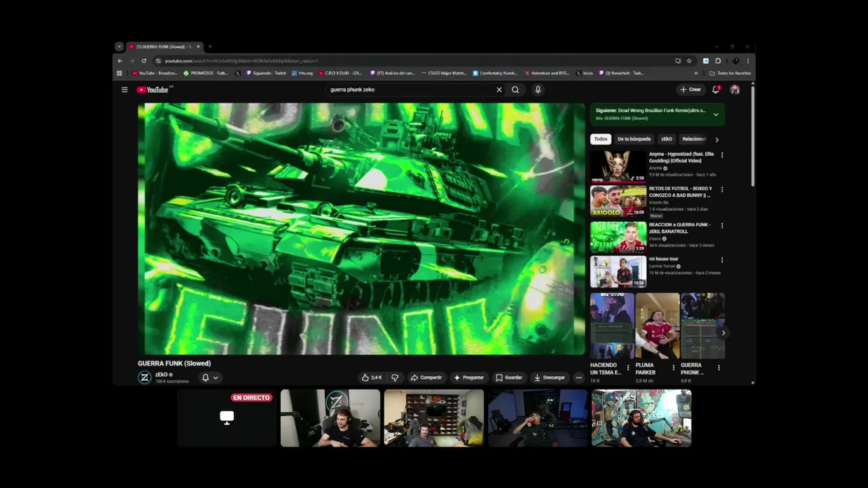The height and width of the screenshot is (488, 868).
Task: Open the 'HACIENDO UN TEMA E...' short
Action: click(x=612, y=326)
